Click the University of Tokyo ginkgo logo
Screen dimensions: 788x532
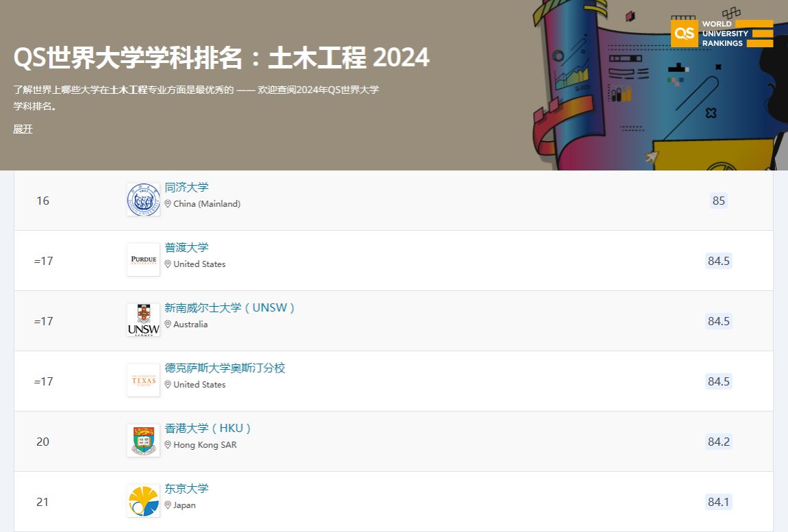click(143, 501)
